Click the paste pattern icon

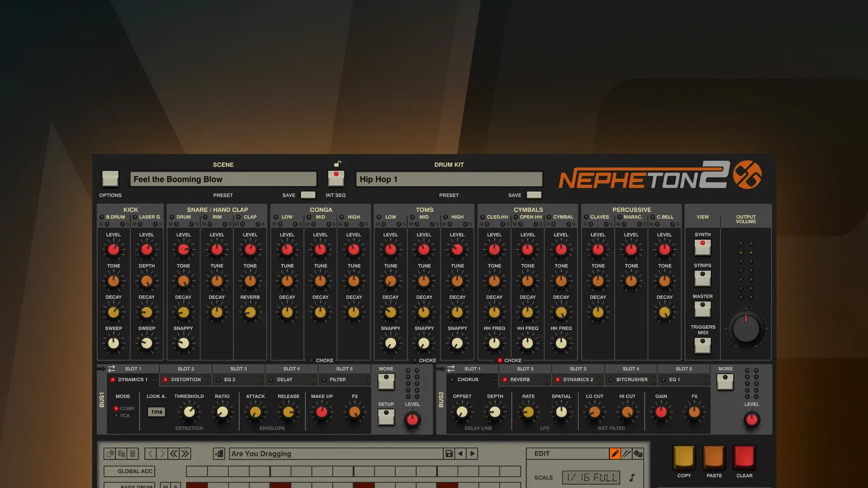pyautogui.click(x=121, y=453)
